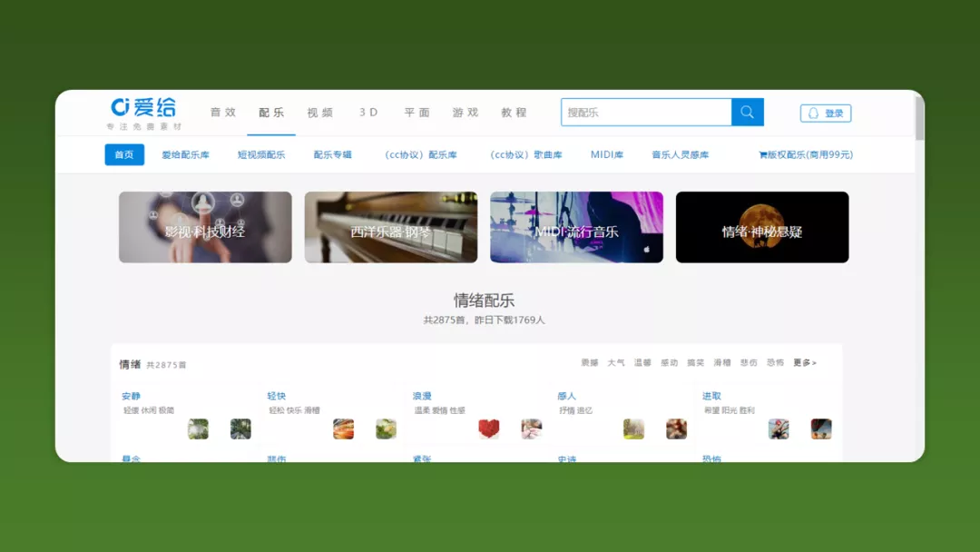Open the red heart thumbnail under 浪漫

(x=489, y=429)
